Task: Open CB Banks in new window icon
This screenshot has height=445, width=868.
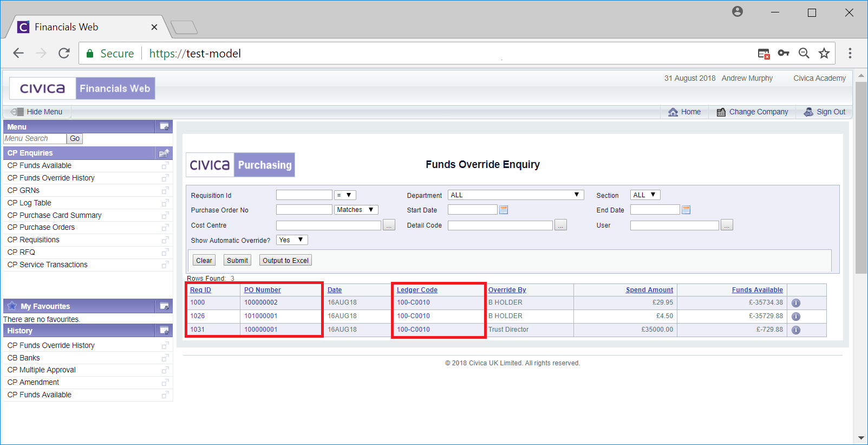Action: coord(165,358)
